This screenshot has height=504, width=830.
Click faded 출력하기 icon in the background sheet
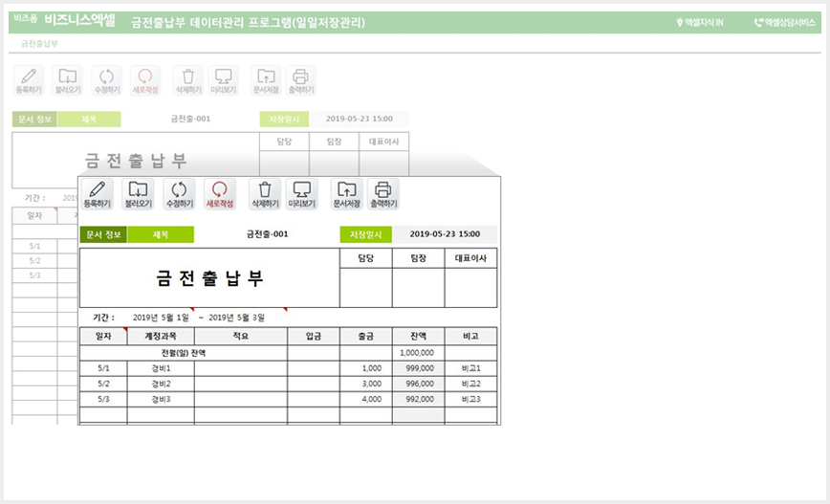(x=300, y=80)
